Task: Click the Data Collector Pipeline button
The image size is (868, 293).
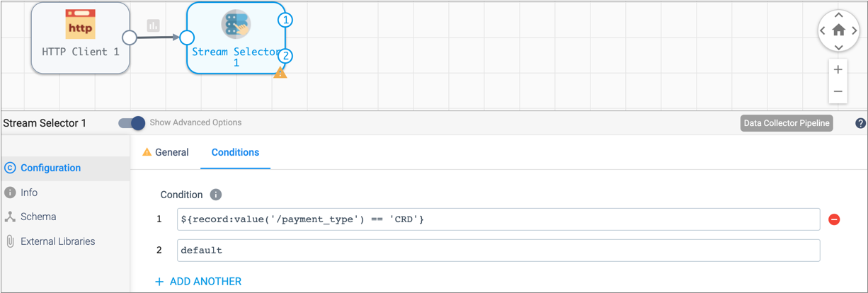Action: click(786, 123)
